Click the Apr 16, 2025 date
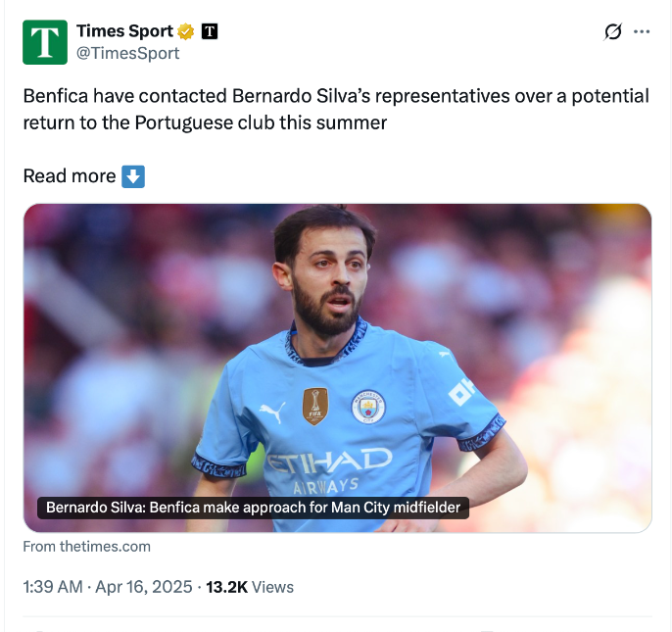 (146, 587)
